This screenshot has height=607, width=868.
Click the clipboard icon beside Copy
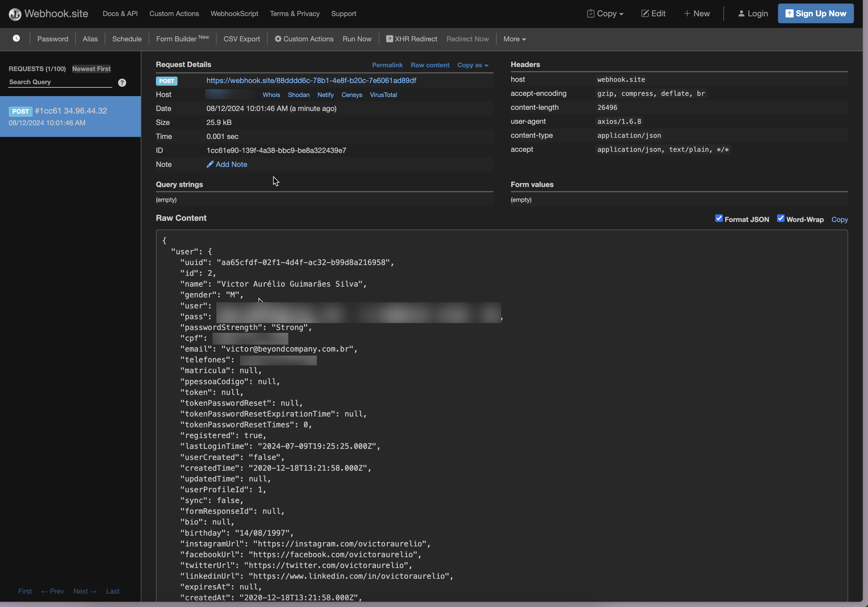click(x=591, y=14)
